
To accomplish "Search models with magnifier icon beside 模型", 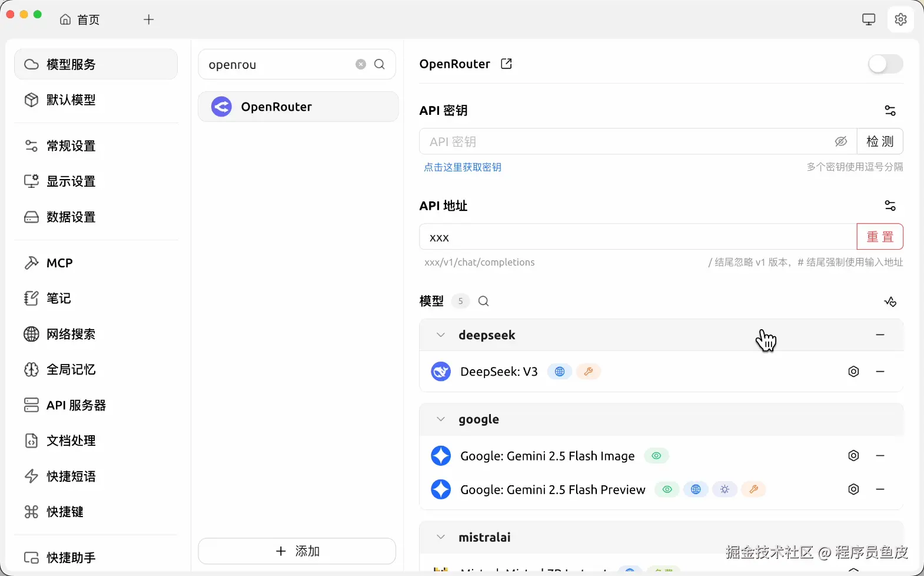I will coord(483,301).
